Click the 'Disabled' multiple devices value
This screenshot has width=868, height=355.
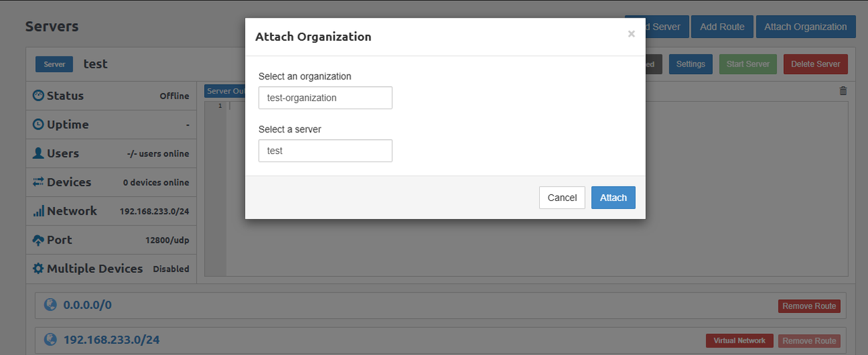(x=171, y=269)
